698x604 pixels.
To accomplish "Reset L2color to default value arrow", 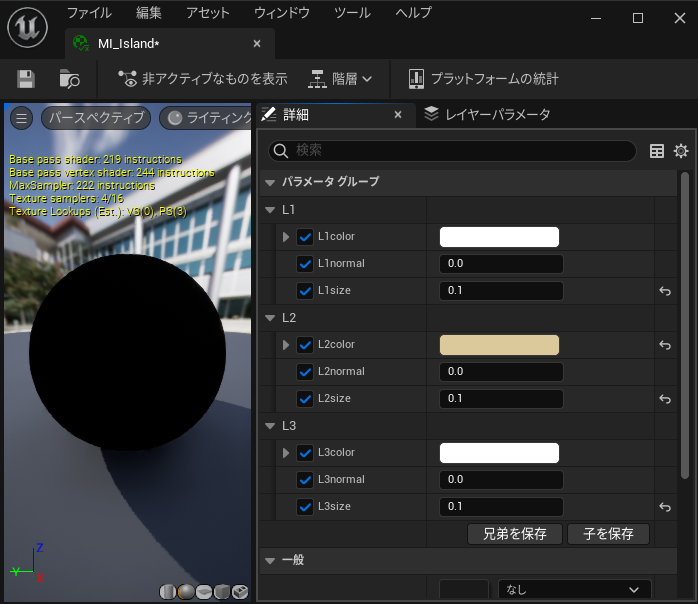I will [x=665, y=345].
